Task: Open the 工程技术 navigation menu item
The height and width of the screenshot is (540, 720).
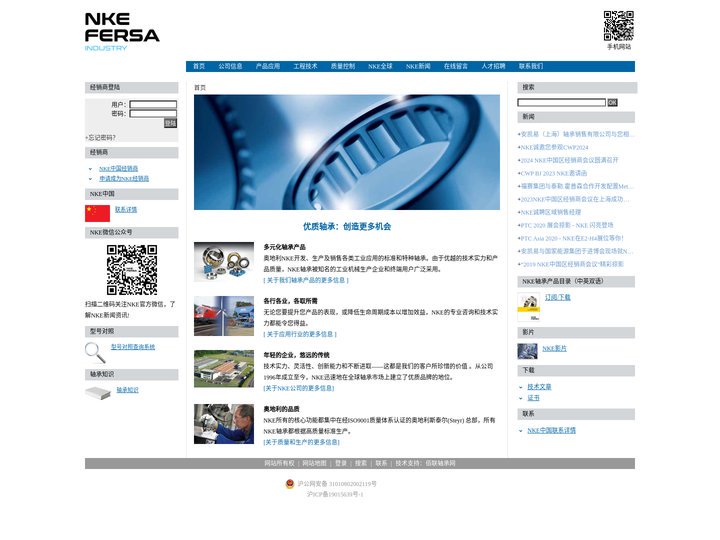Action: point(305,66)
